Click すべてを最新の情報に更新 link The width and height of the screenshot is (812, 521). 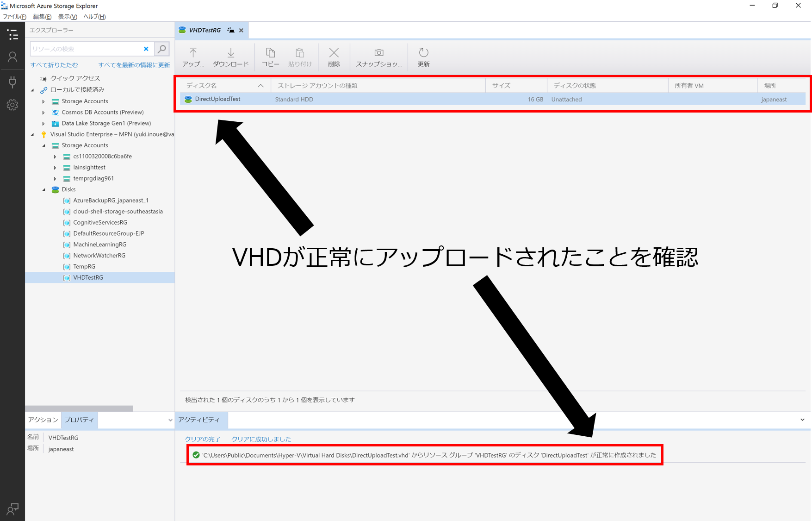pos(134,65)
